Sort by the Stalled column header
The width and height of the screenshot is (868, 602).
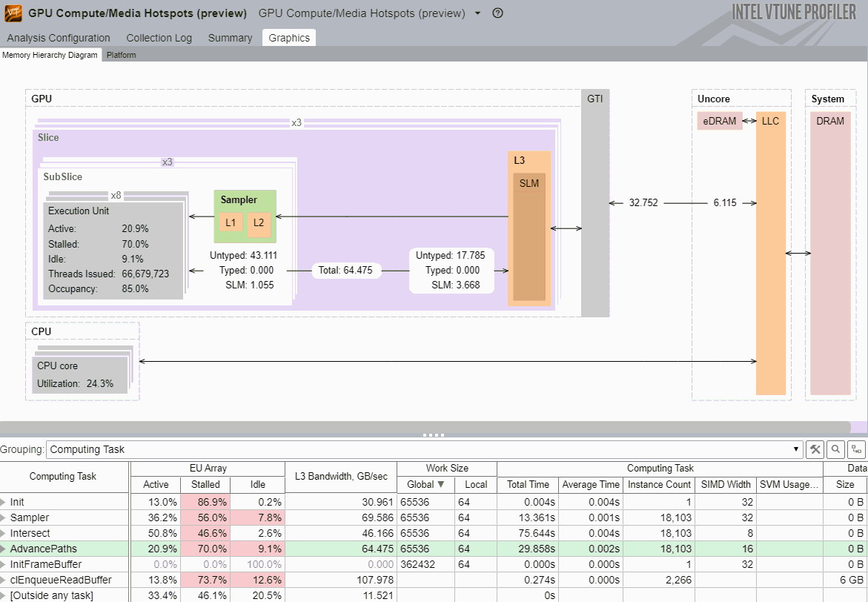click(205, 484)
